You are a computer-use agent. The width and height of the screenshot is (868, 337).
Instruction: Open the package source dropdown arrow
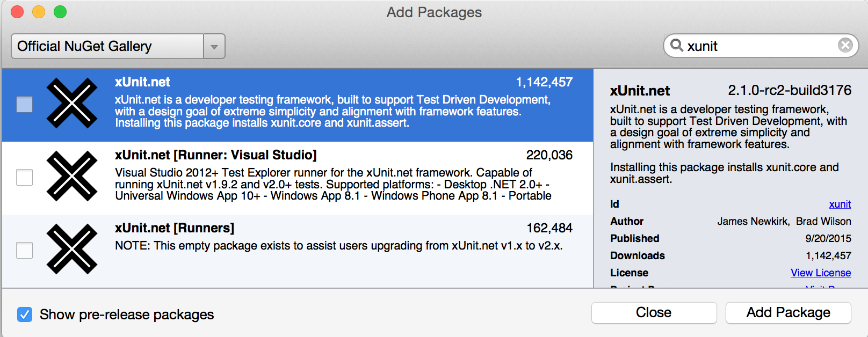214,47
